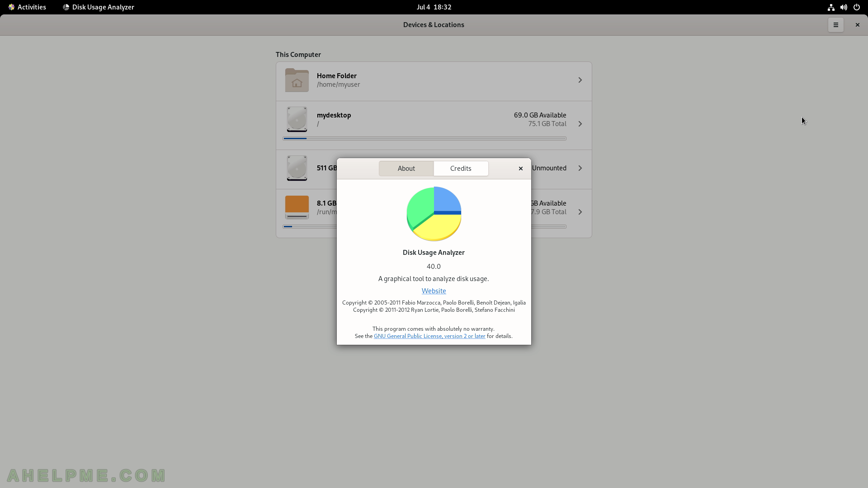Click 'This program comes with absolutely no warranty.'
Image resolution: width=868 pixels, height=488 pixels.
tap(434, 329)
